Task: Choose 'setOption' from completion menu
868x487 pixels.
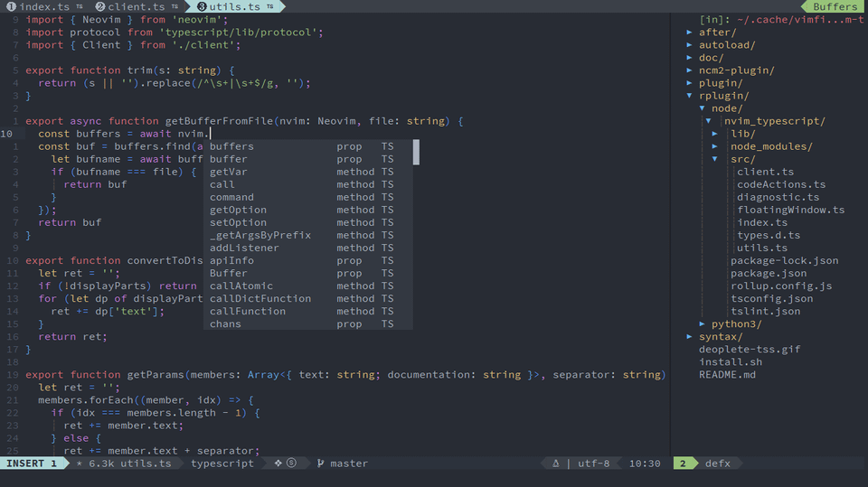Action: click(x=307, y=223)
